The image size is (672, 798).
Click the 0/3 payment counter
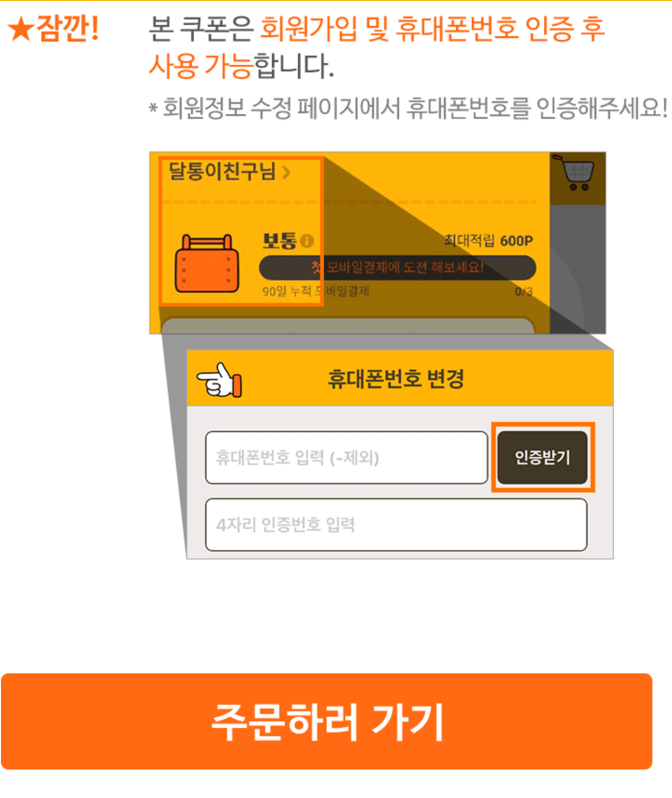pyautogui.click(x=523, y=292)
